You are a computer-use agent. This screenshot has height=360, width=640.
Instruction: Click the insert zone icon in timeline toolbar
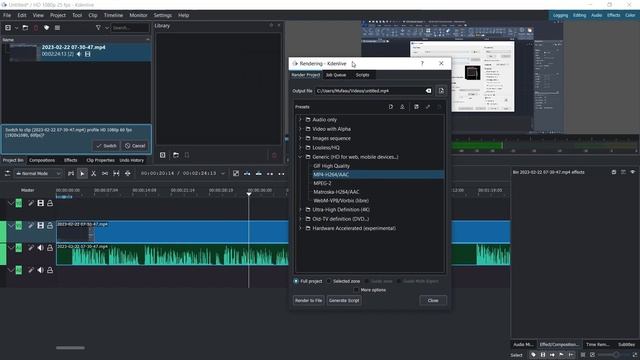click(x=247, y=173)
